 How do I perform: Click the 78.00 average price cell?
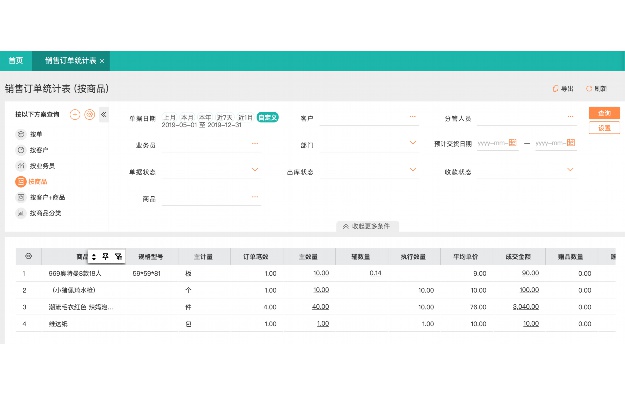[478, 307]
